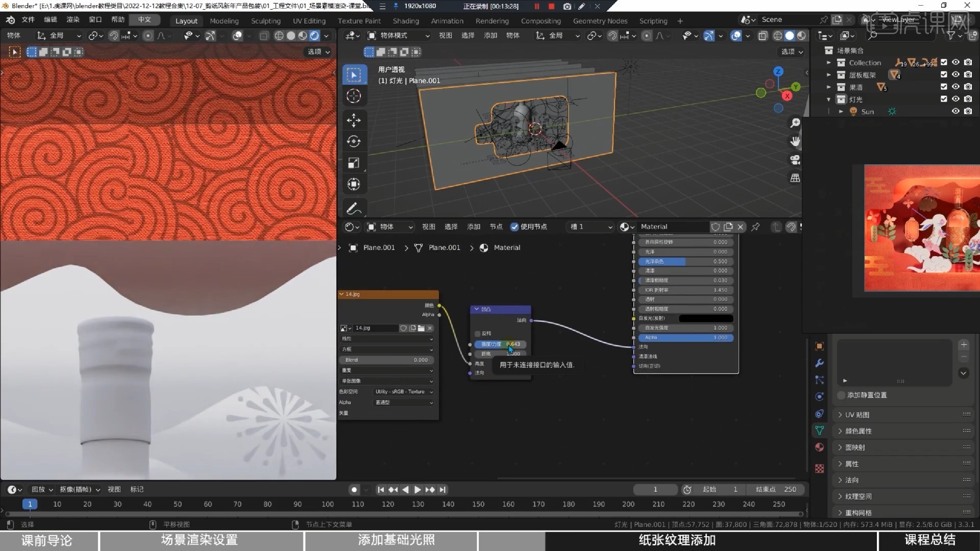Toggle Collection exclude checkbox in outliner
This screenshot has height=551, width=980.
point(944,62)
